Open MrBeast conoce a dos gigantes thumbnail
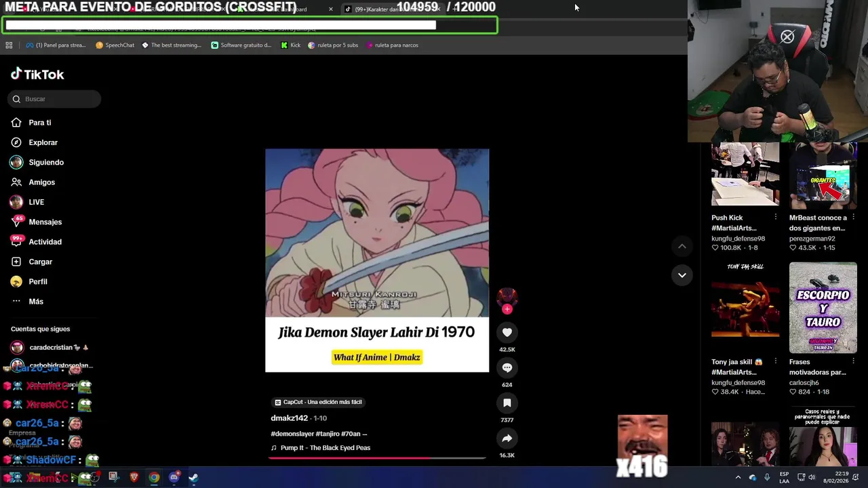 [823, 174]
